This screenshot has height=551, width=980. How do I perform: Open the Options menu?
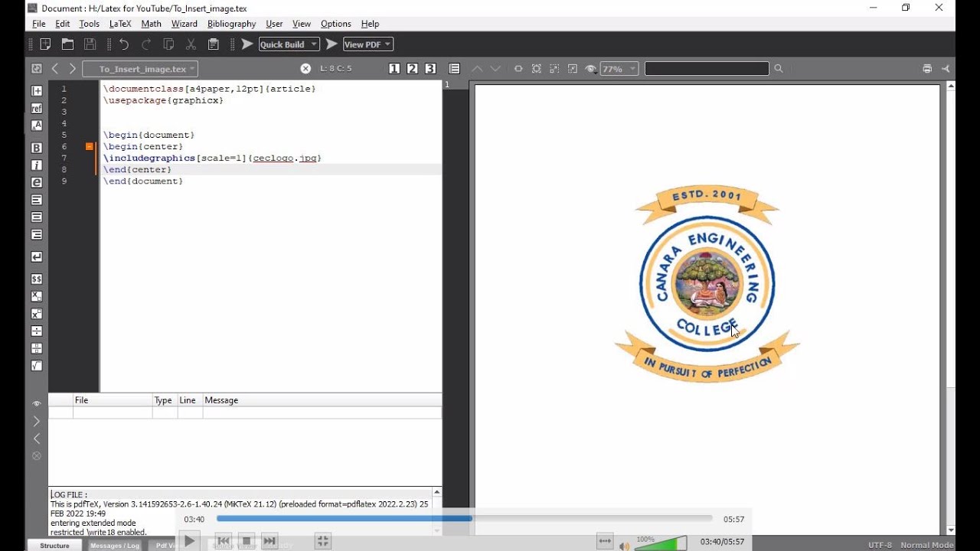(335, 24)
